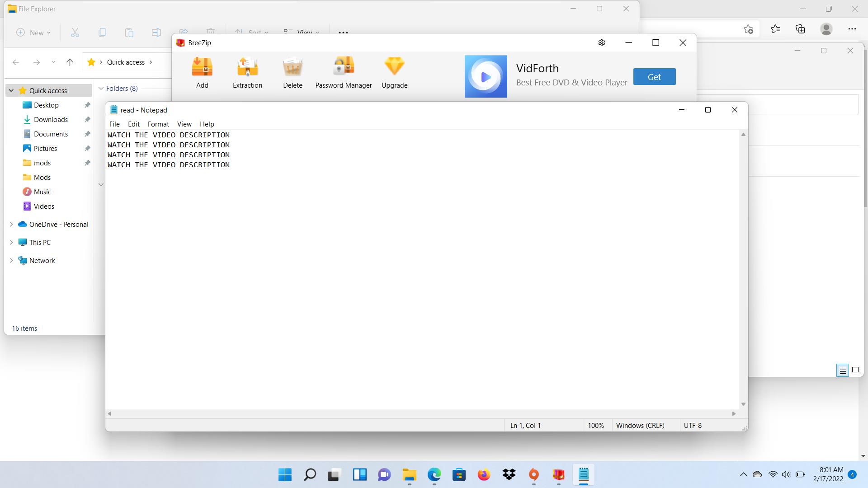868x488 pixels.
Task: Click the BreeZip Add icon
Action: tap(202, 67)
